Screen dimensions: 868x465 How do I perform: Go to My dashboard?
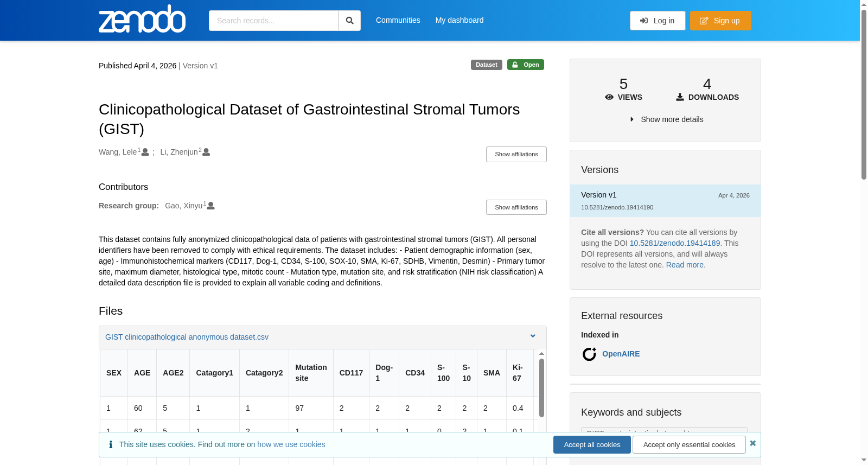459,20
